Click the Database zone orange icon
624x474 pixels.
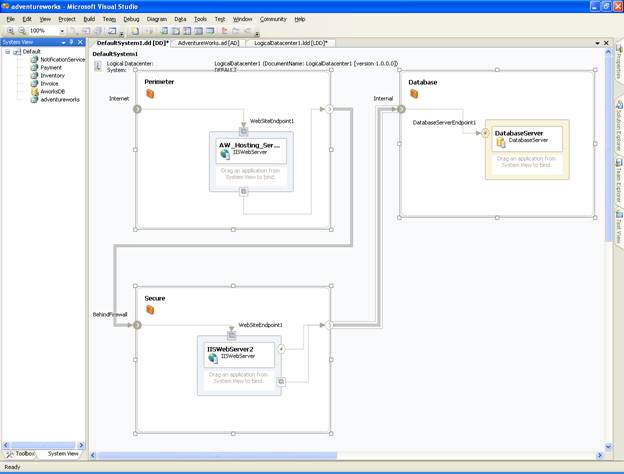(x=414, y=94)
